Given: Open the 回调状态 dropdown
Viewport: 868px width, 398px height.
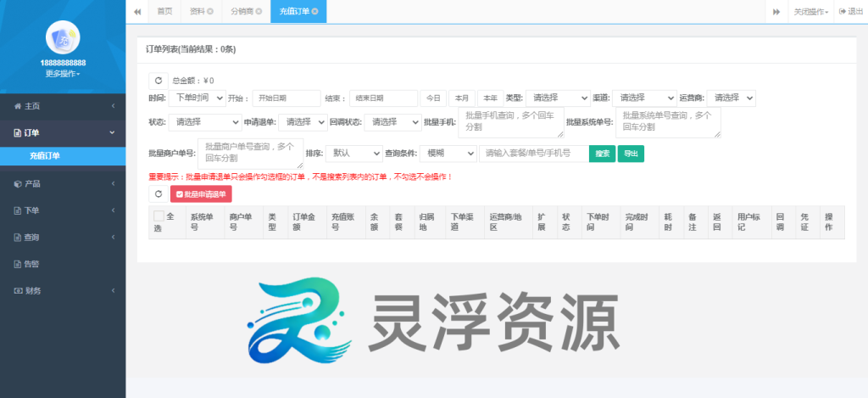Looking at the screenshot, I should 392,122.
